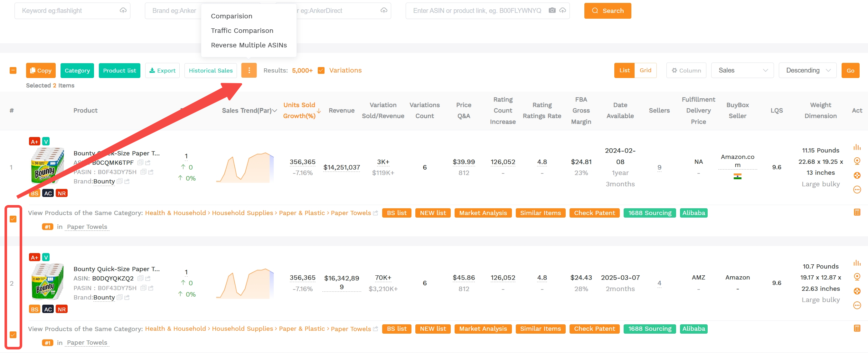Viewport: 868px width, 353px height.
Task: Open the Column settings button
Action: coord(686,70)
